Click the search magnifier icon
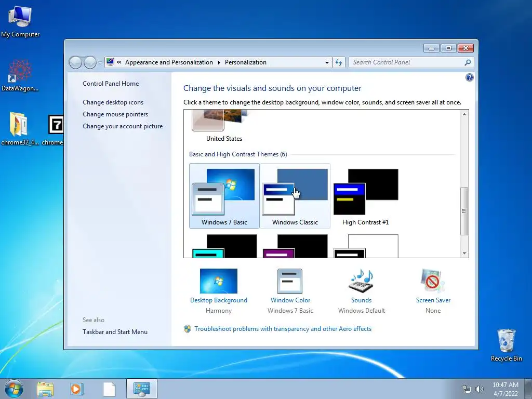The width and height of the screenshot is (532, 399). (468, 62)
